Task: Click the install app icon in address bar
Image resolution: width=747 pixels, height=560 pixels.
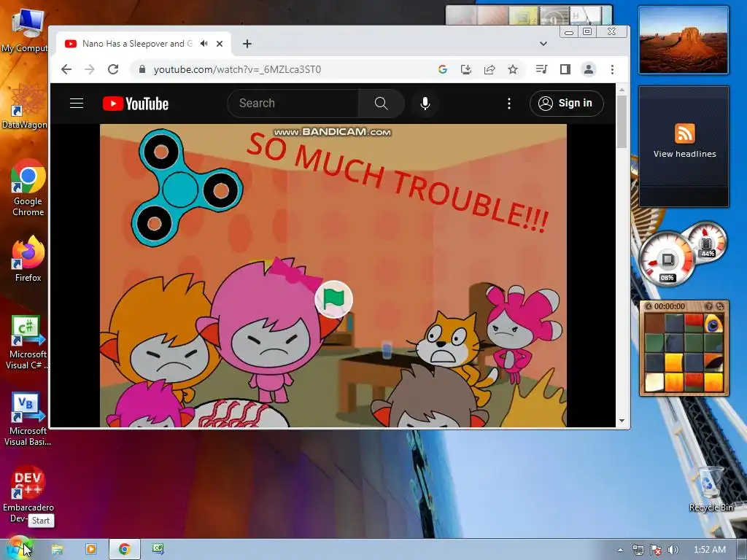Action: click(x=466, y=69)
